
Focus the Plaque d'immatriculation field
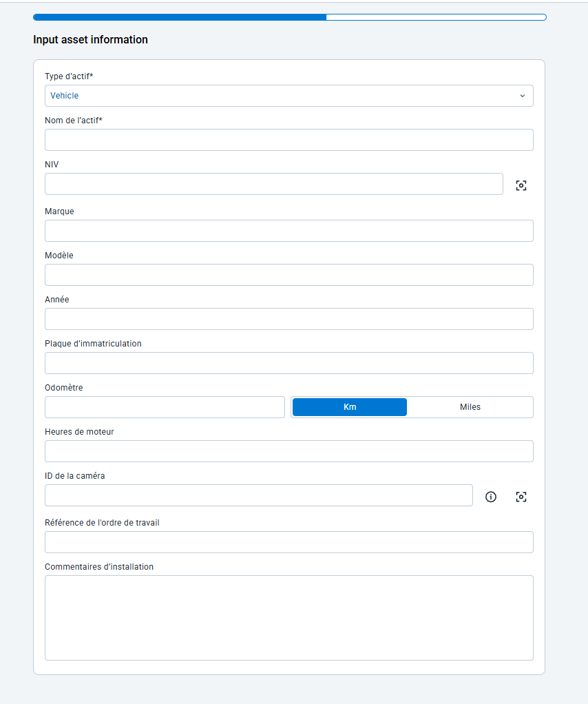point(288,363)
